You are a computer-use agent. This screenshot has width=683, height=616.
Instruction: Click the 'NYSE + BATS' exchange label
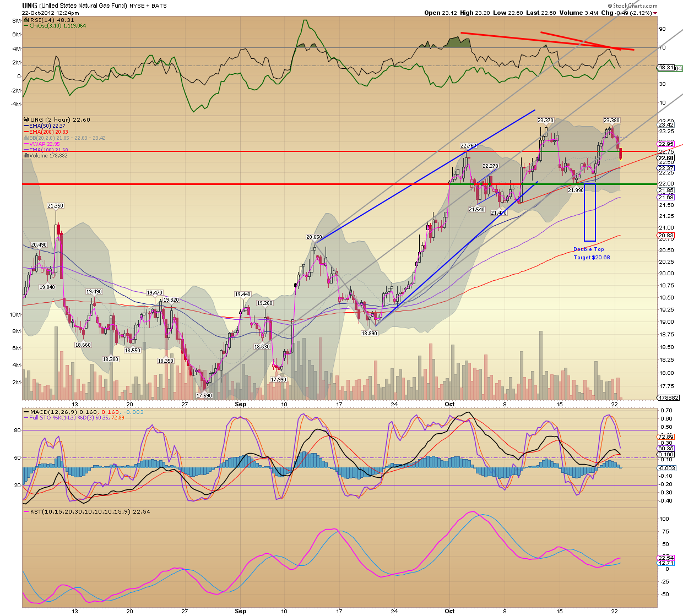[148, 6]
